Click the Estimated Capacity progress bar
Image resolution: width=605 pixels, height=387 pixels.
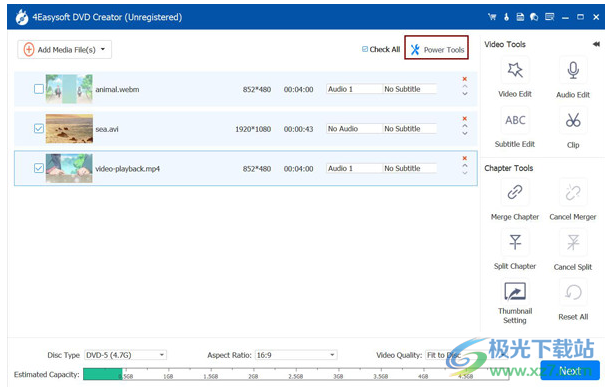click(x=296, y=374)
